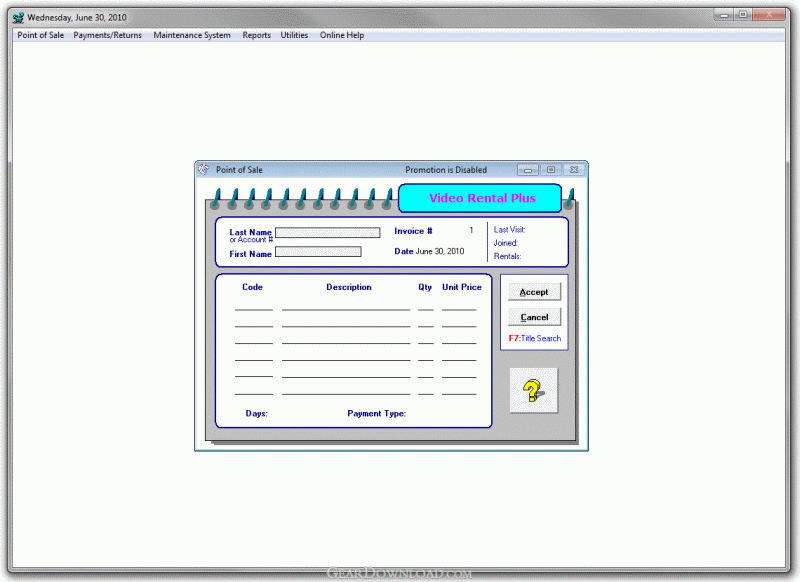
Task: Close the Point of Sale window
Action: [574, 170]
